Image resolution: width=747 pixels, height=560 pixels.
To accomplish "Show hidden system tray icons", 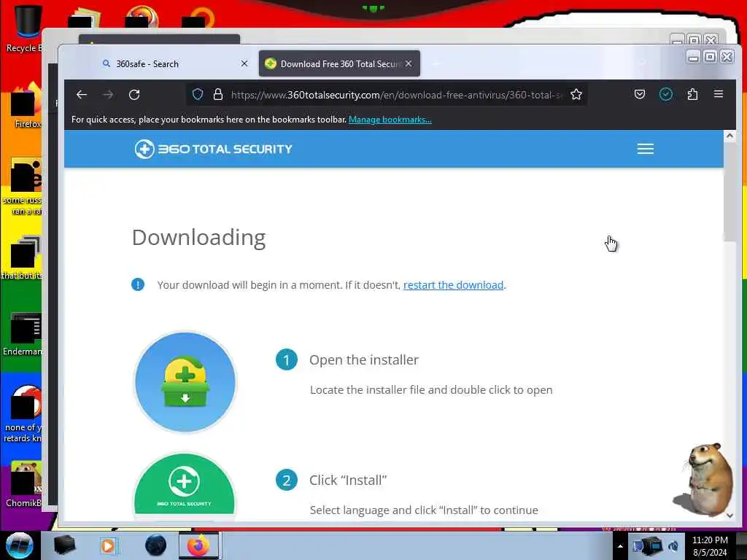I will pyautogui.click(x=620, y=546).
